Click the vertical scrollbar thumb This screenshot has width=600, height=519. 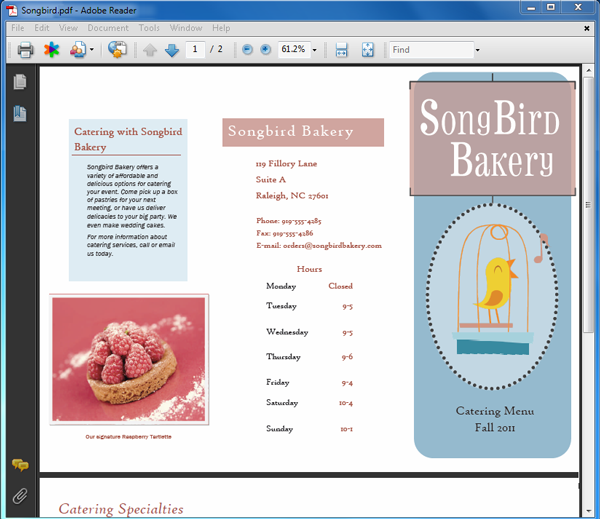pyautogui.click(x=588, y=205)
